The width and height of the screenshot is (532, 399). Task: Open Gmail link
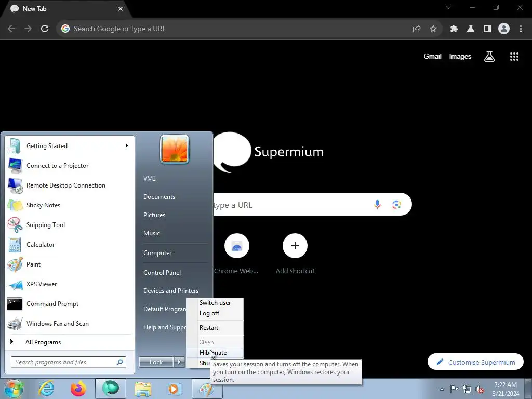click(432, 57)
